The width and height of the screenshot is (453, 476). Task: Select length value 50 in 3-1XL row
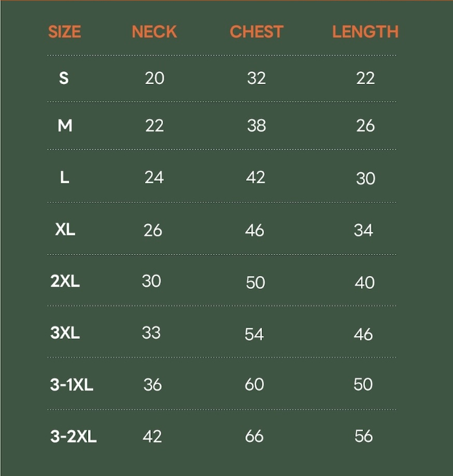(363, 384)
